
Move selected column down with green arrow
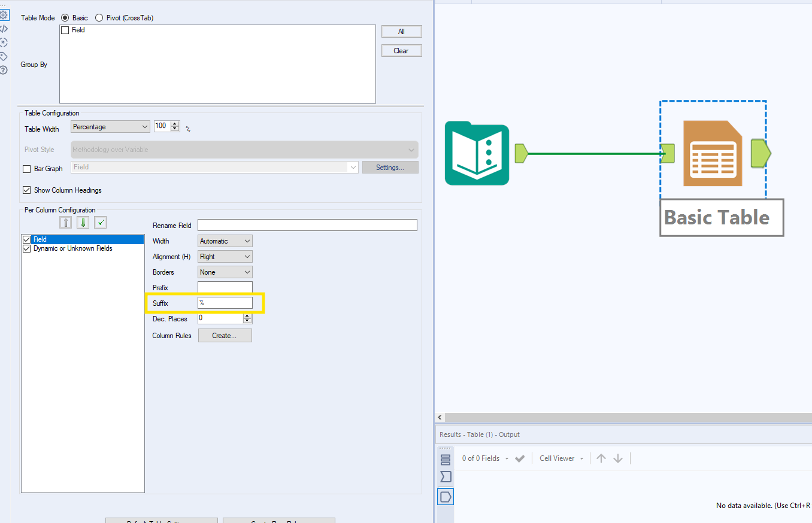[83, 222]
